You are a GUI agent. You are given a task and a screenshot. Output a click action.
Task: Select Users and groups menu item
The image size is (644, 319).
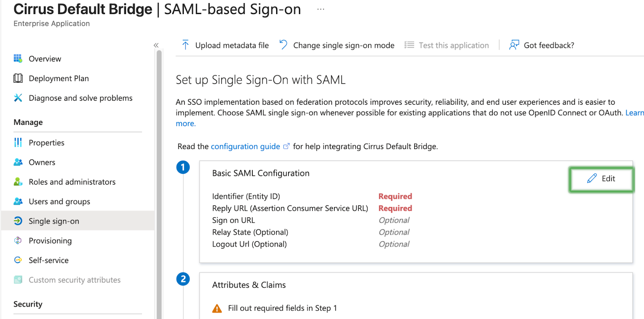59,201
